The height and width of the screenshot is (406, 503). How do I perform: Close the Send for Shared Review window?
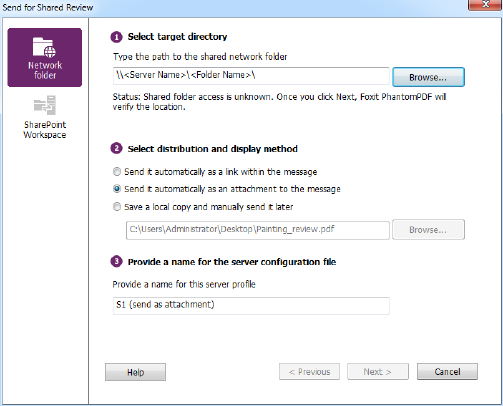click(485, 5)
